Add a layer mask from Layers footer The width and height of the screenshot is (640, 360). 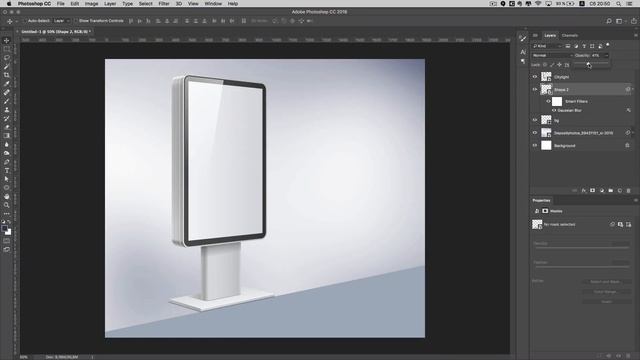593,191
